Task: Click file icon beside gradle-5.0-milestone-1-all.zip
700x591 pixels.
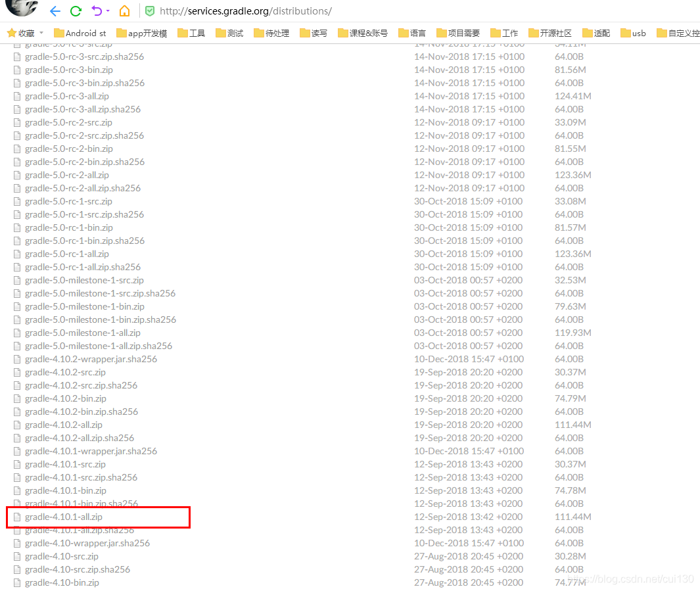Action: (x=17, y=333)
